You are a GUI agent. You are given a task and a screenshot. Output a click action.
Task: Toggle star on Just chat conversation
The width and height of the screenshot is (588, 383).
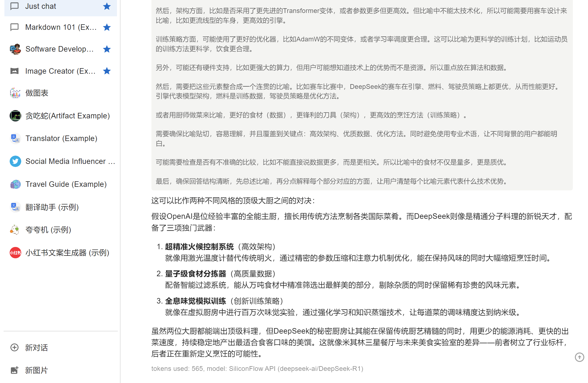[x=107, y=6]
